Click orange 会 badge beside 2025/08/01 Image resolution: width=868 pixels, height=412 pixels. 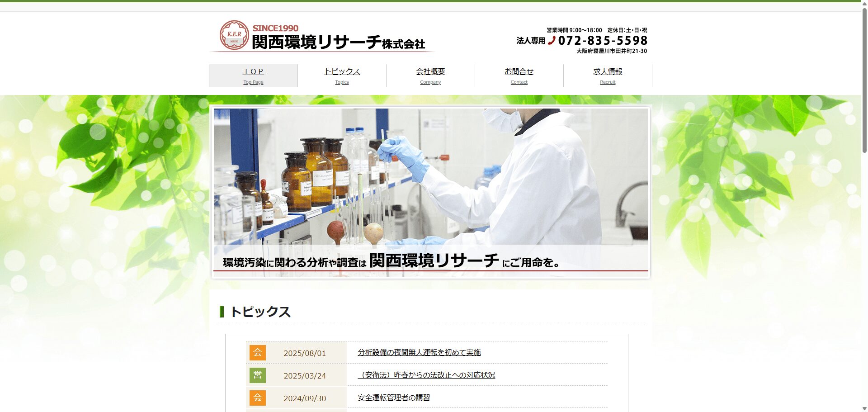(x=257, y=353)
